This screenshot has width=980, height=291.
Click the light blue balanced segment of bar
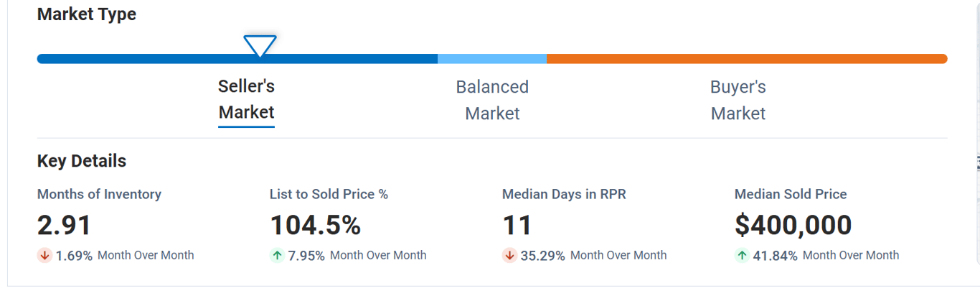[x=492, y=59]
